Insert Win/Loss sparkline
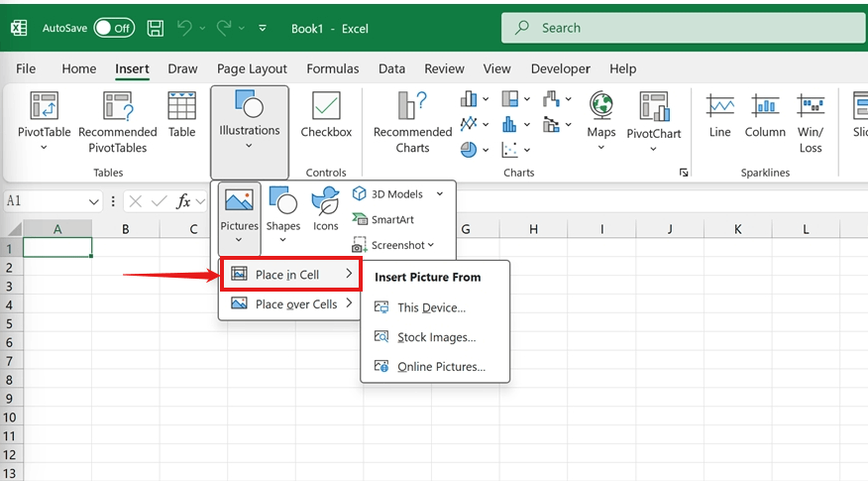 pyautogui.click(x=811, y=123)
